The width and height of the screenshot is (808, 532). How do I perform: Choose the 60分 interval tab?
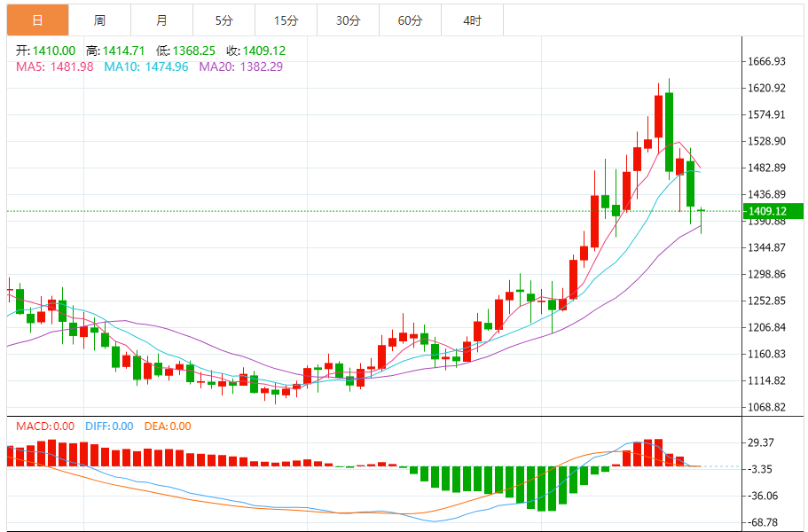coord(410,20)
